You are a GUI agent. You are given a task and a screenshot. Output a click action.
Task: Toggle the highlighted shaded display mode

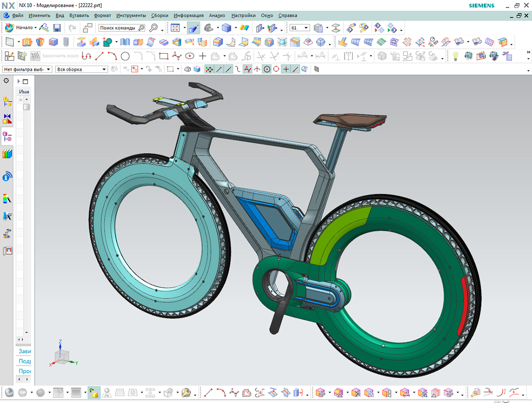(x=193, y=27)
